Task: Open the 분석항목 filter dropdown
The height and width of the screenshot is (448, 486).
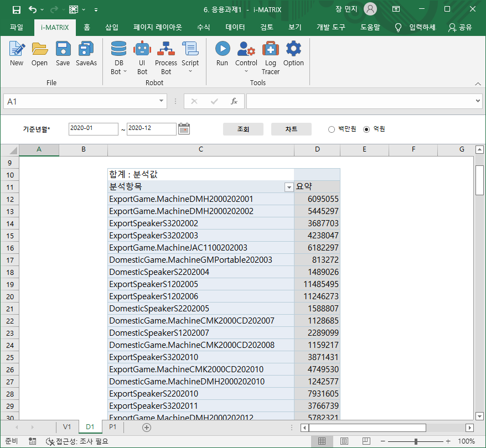Action: pyautogui.click(x=289, y=187)
